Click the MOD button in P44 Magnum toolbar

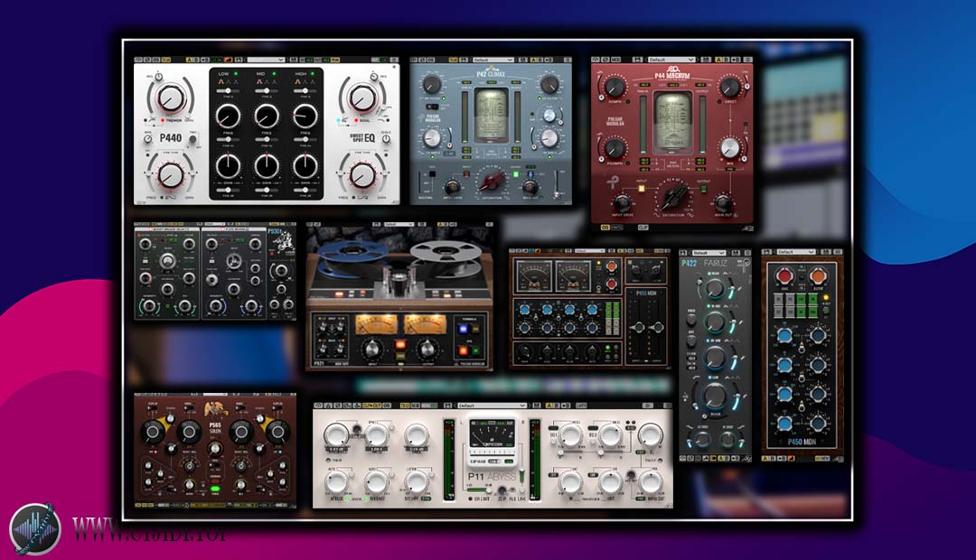[615, 60]
